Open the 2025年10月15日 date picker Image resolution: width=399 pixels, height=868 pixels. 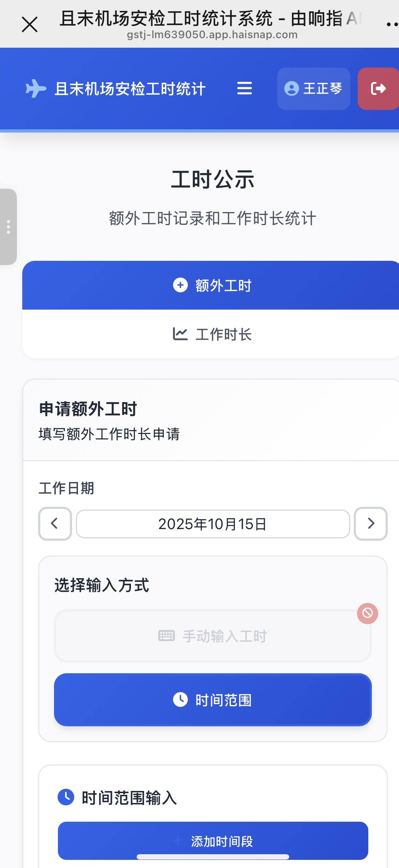(x=213, y=524)
